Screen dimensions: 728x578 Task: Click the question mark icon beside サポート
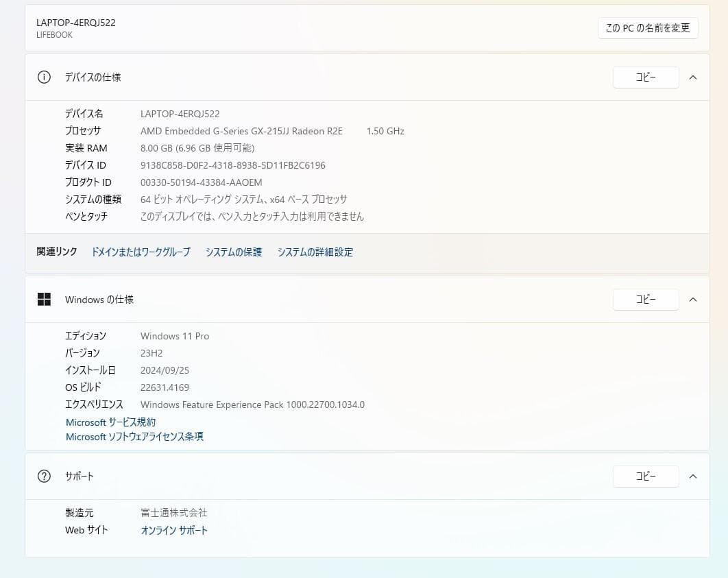(44, 476)
